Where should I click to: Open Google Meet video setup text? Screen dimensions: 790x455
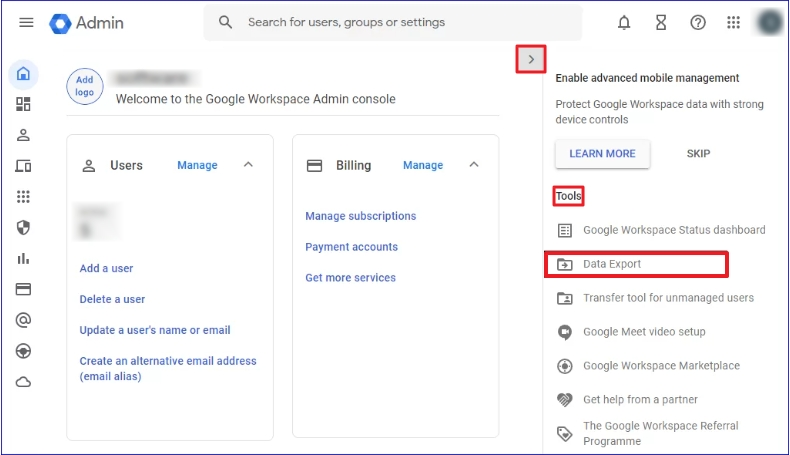[644, 332]
